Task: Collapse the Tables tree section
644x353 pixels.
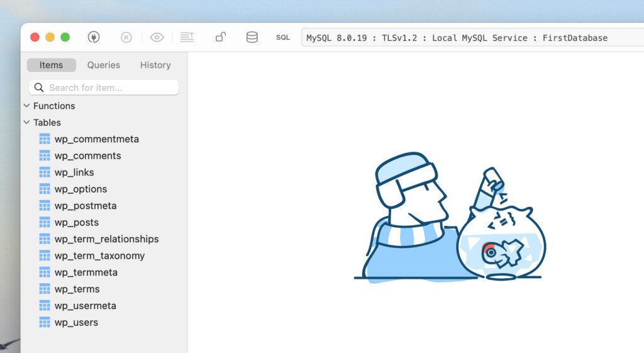Action: click(26, 123)
